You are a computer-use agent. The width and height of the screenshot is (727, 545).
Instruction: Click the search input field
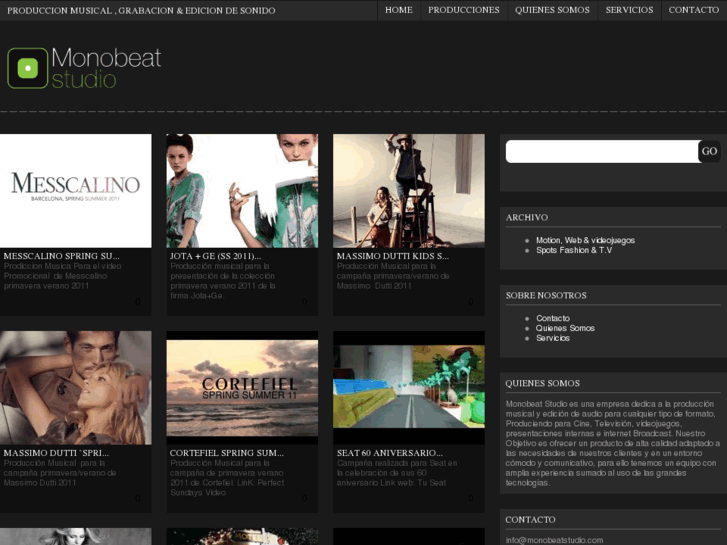[x=602, y=151]
